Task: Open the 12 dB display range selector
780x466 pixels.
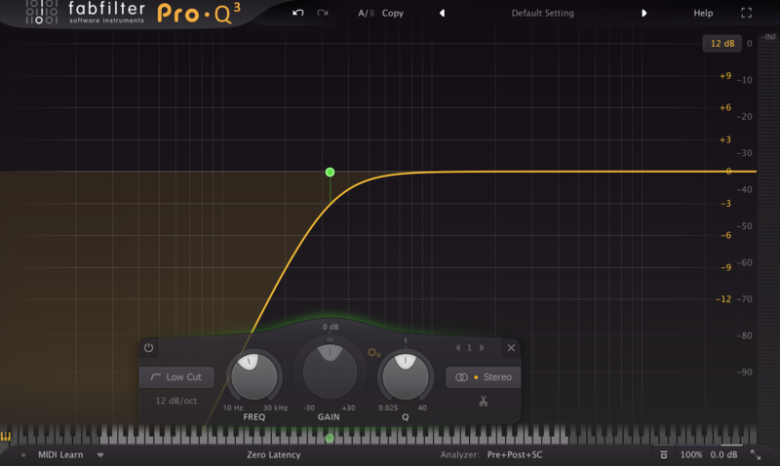Action: tap(722, 44)
